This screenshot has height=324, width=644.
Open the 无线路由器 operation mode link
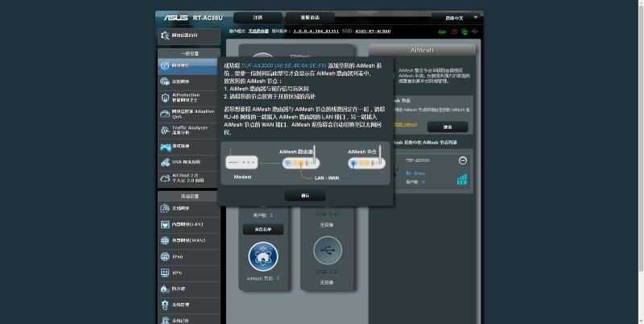point(258,31)
